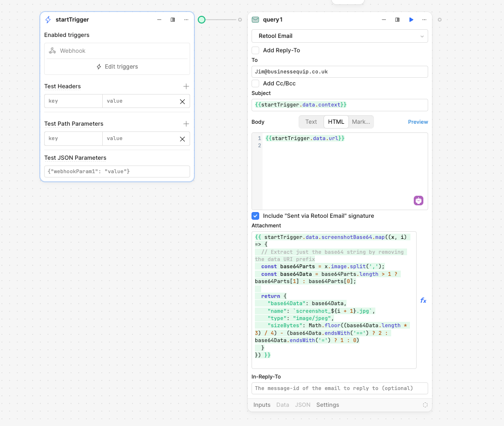The image size is (504, 426).
Task: Uncheck the Sent via Retool Email signature
Action: tap(256, 216)
